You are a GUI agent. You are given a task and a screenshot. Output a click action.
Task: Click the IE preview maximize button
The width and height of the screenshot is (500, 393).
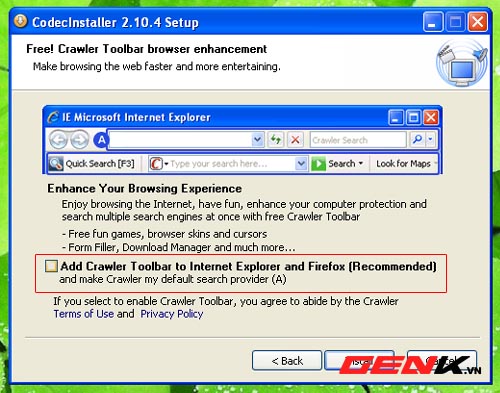point(413,117)
